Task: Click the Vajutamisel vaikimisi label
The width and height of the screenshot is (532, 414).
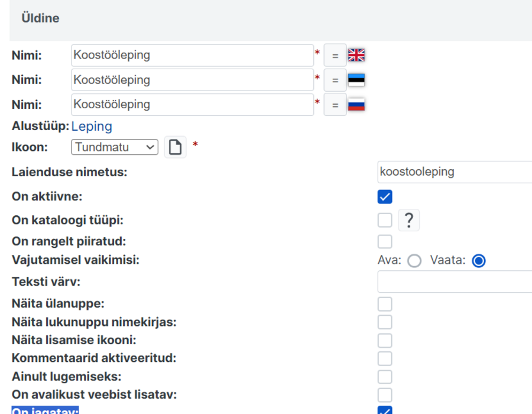Action: (x=76, y=260)
